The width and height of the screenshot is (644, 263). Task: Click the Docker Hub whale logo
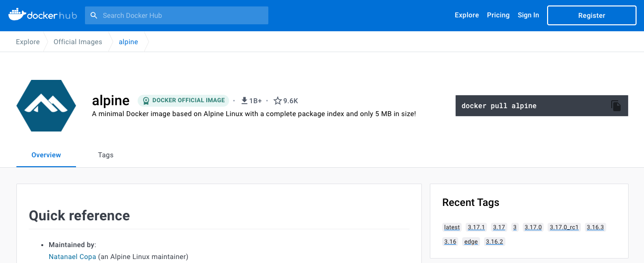[42, 15]
